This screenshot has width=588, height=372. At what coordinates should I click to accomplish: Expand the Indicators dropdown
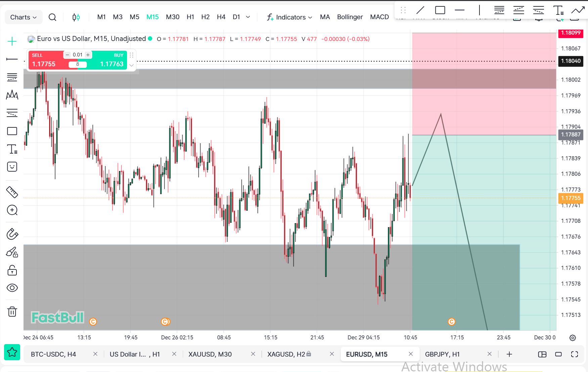[290, 17]
